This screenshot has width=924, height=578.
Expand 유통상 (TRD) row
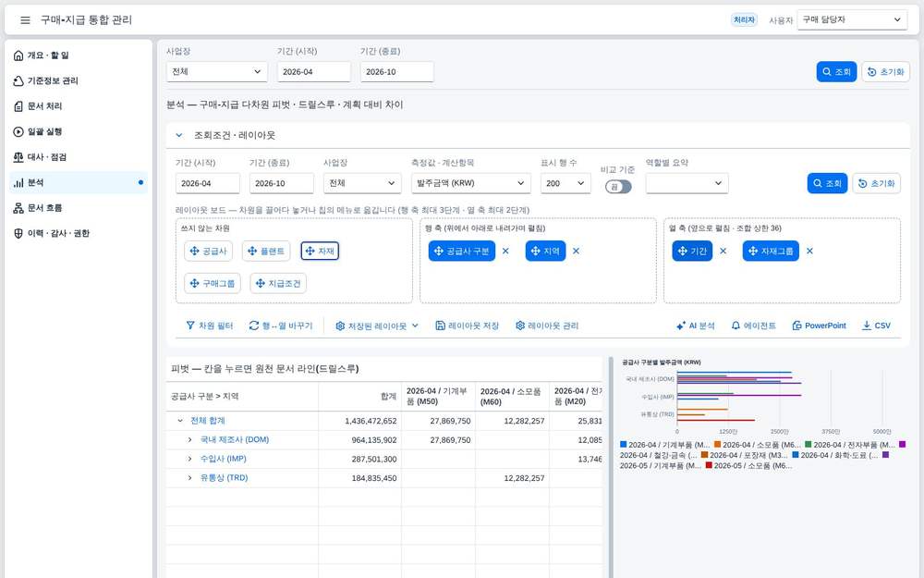pos(189,478)
